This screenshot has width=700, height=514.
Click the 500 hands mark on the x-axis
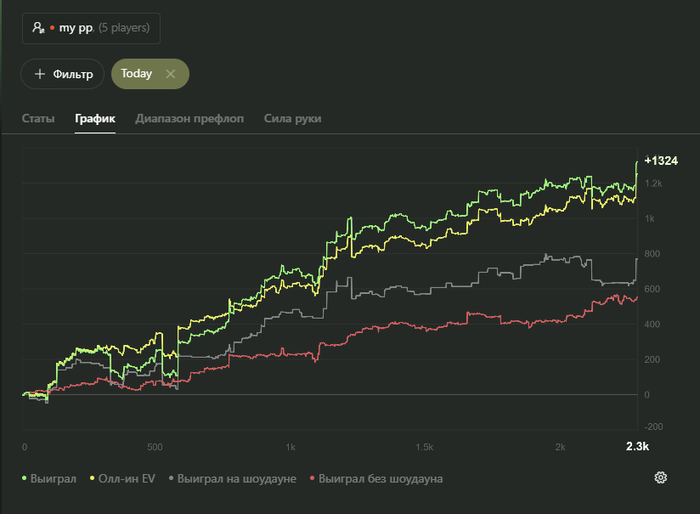coord(154,447)
